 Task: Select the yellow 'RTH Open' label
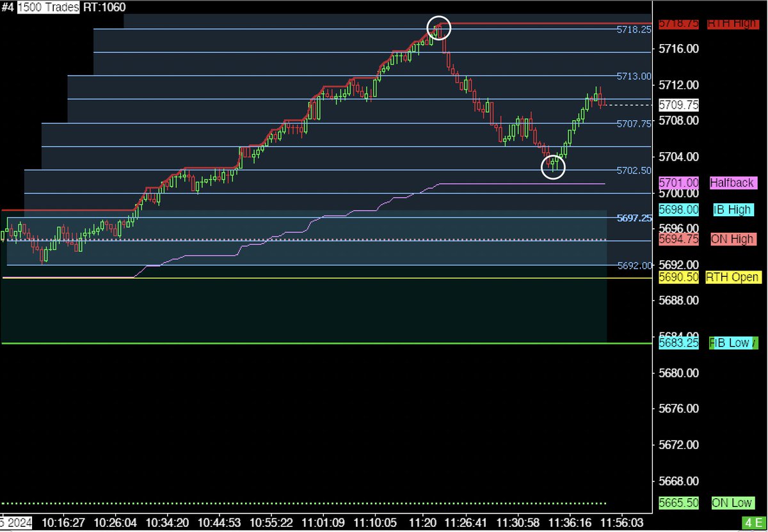click(732, 278)
